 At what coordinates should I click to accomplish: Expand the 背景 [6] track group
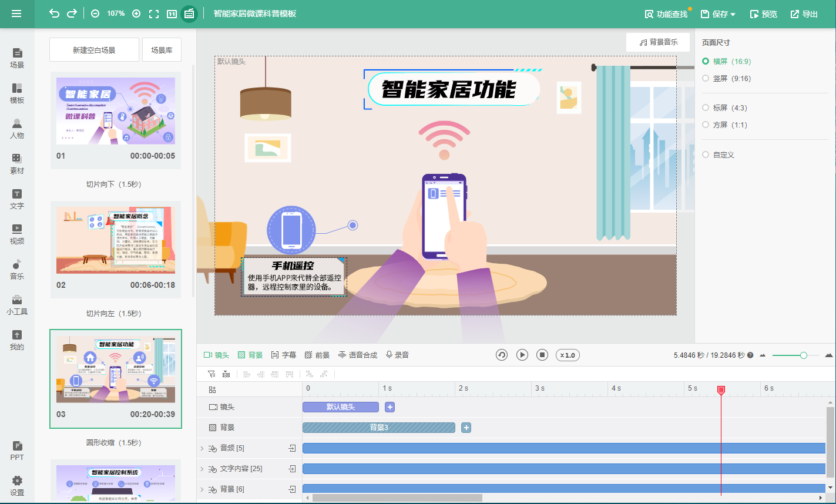coord(202,489)
